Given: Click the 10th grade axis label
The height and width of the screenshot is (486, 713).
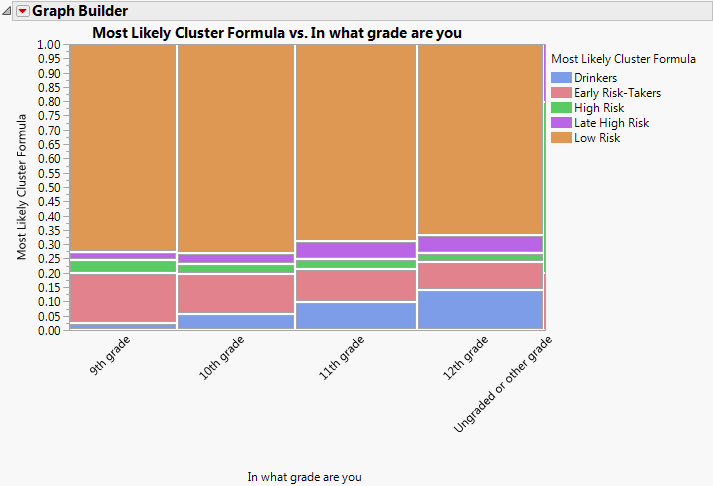Looking at the screenshot, I should click(223, 357).
